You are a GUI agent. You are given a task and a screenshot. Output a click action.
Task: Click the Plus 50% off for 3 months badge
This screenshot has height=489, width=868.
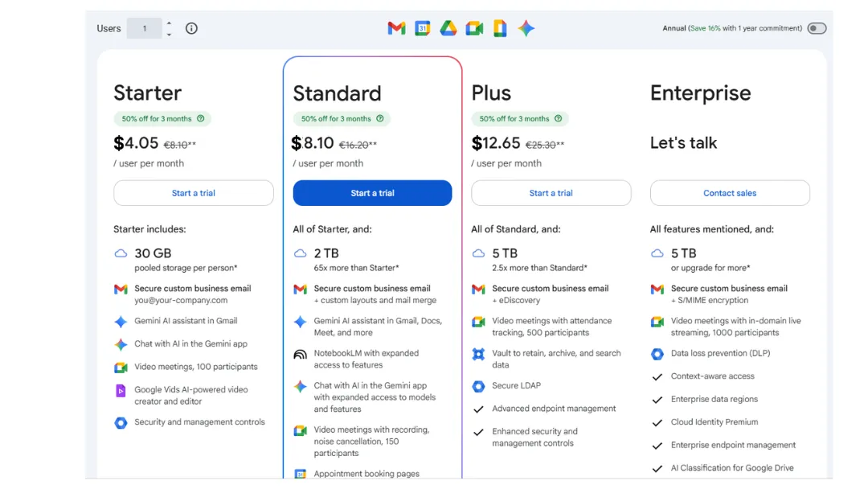coord(520,118)
